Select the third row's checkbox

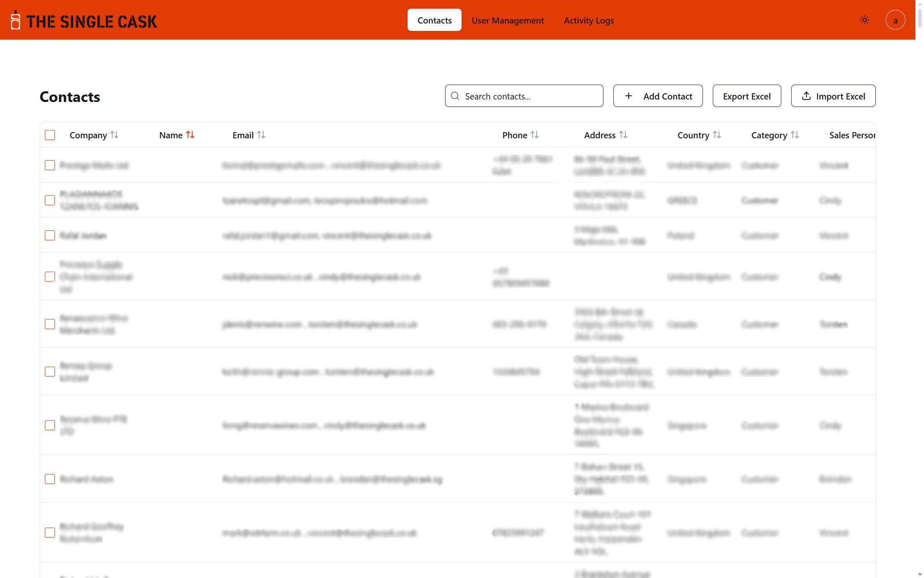point(50,235)
